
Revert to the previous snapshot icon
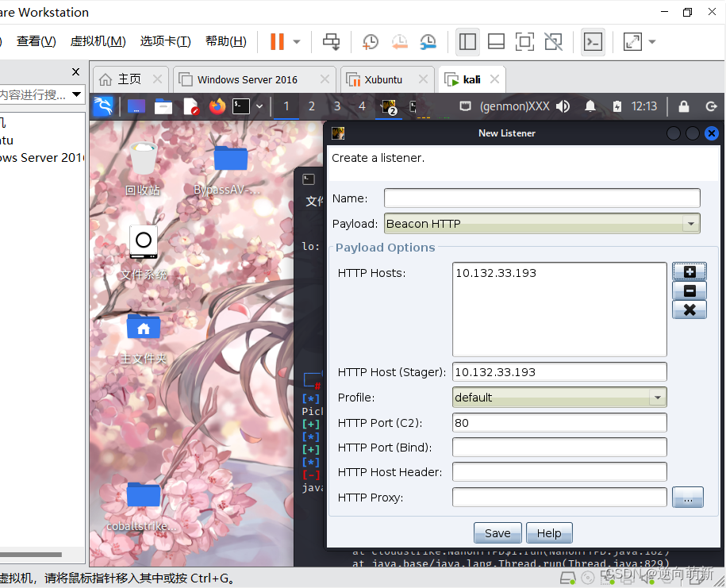399,42
